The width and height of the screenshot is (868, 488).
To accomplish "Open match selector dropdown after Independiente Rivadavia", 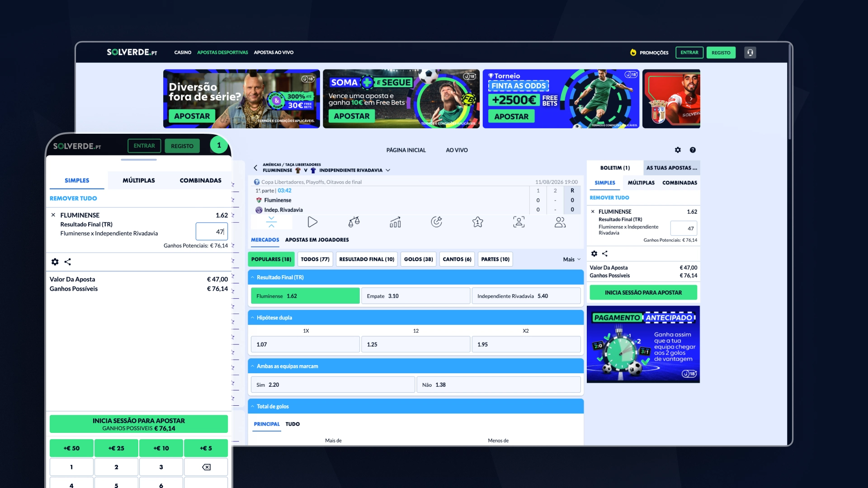I will point(388,170).
